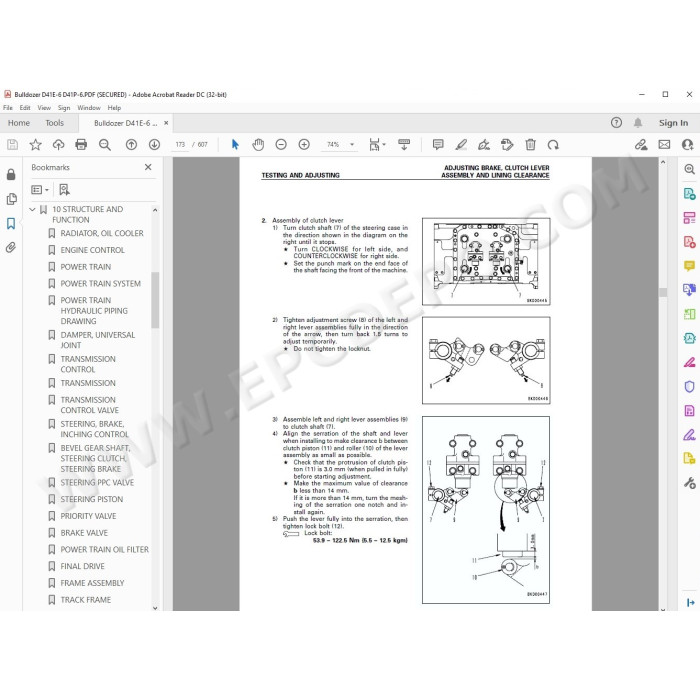
Task: Open the Sign menu
Action: pyautogui.click(x=64, y=108)
